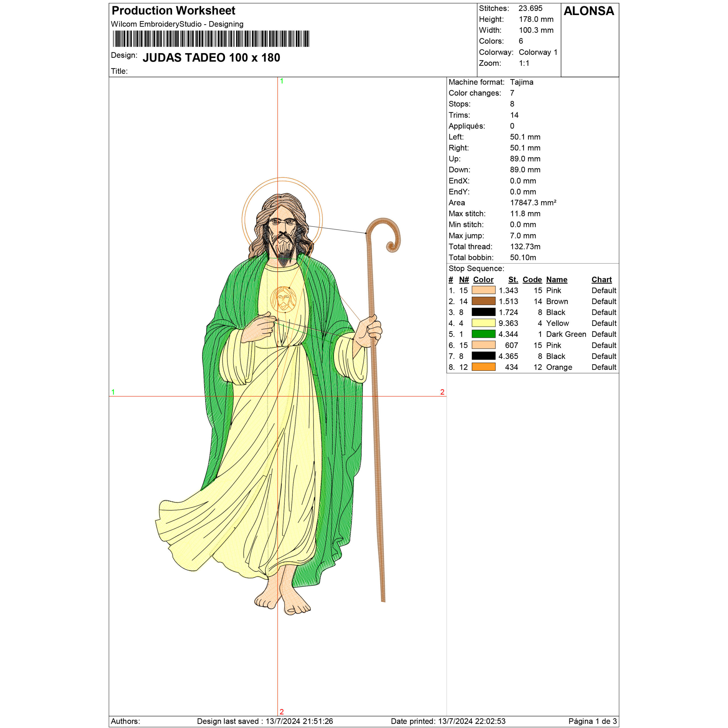Click 'Página 1 de 3' page indicator

pos(592,721)
